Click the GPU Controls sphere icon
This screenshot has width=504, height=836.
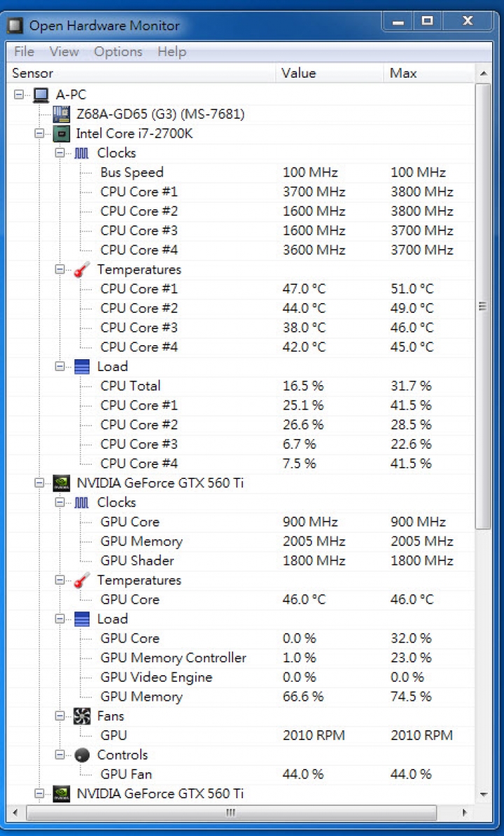82,755
